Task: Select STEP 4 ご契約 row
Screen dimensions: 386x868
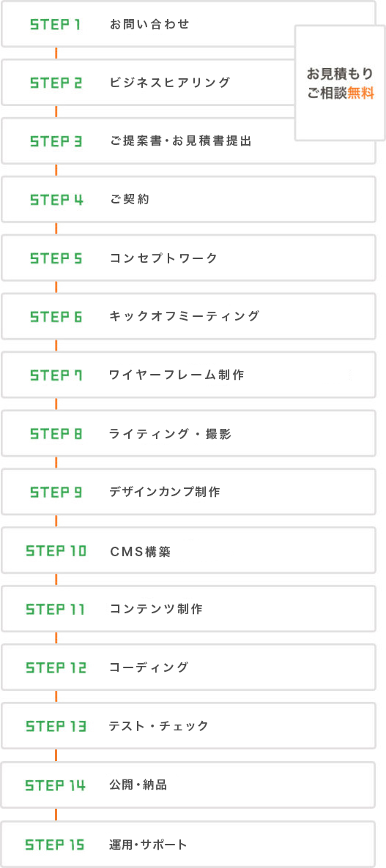Action: [x=188, y=200]
